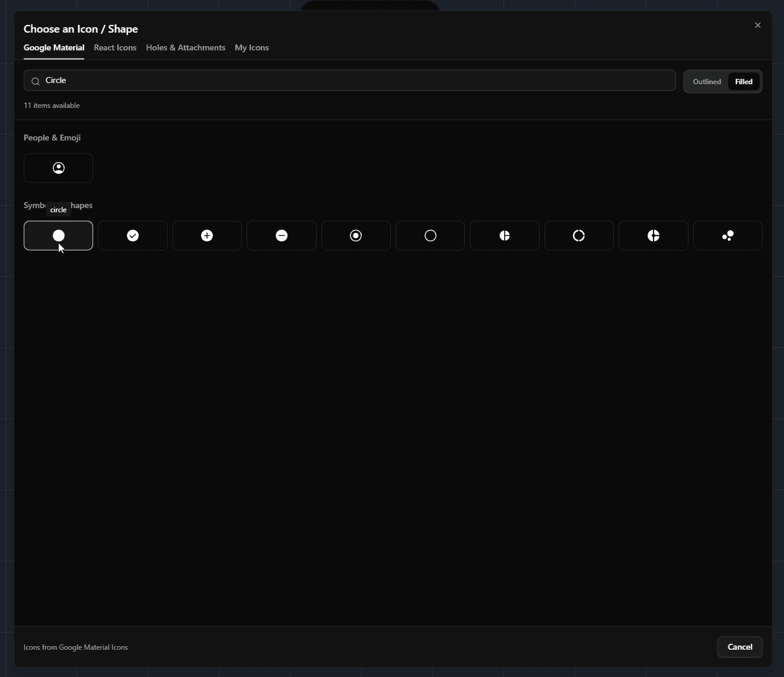The width and height of the screenshot is (784, 677).
Task: Select the add circle plus icon
Action: pos(207,235)
